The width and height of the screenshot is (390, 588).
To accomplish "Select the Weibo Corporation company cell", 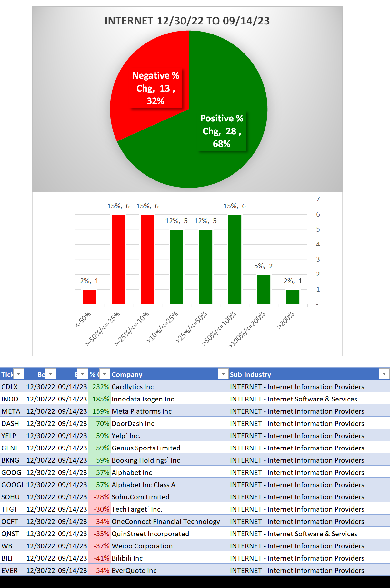I will click(169, 546).
